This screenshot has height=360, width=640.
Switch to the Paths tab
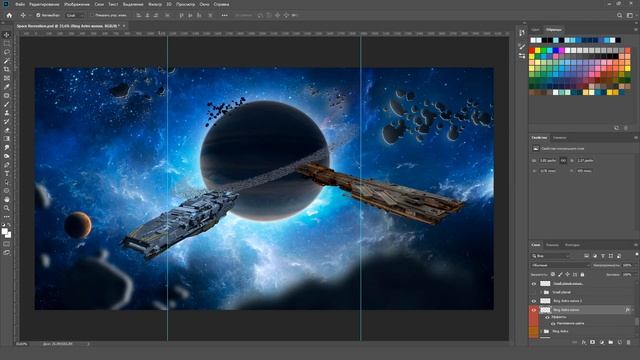[572, 245]
